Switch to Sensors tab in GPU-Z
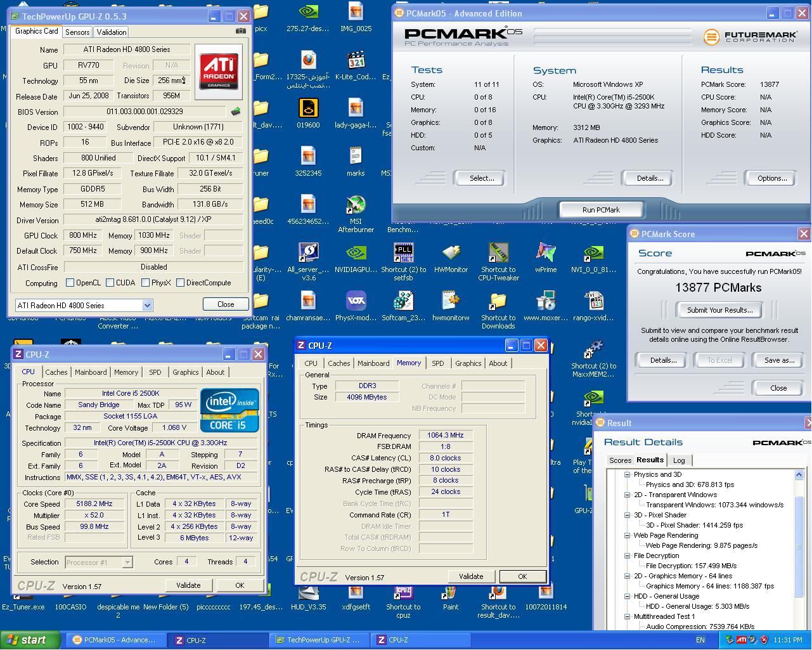 (x=77, y=32)
